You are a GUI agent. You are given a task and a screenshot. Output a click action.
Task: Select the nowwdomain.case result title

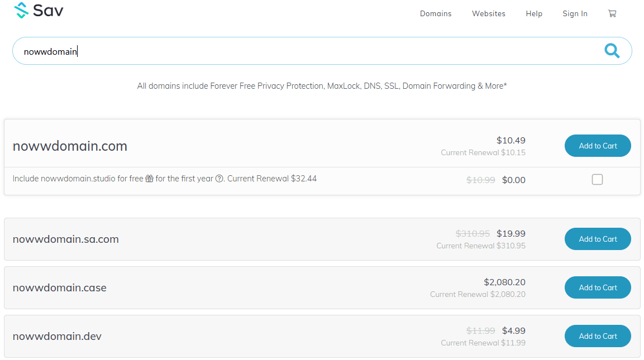pyautogui.click(x=60, y=288)
